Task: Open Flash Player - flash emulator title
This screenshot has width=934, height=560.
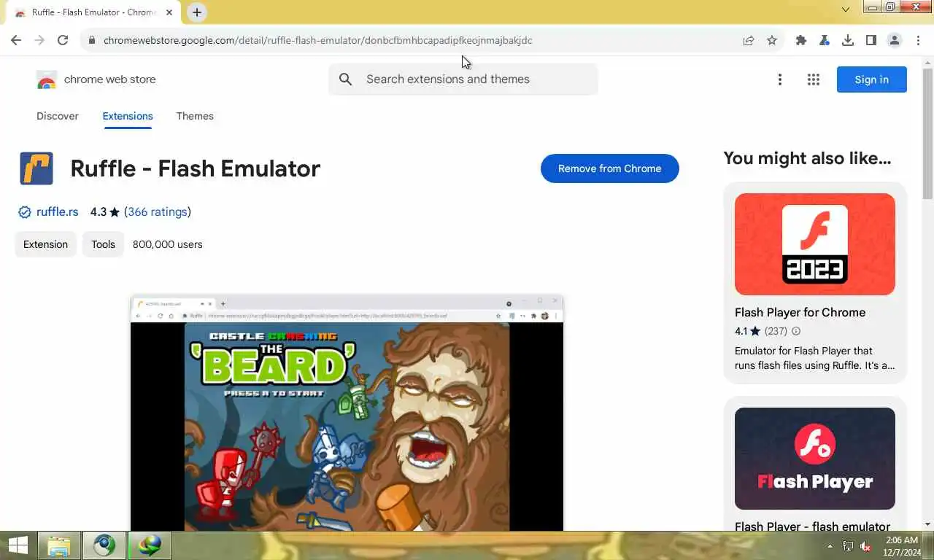Action: (812, 526)
